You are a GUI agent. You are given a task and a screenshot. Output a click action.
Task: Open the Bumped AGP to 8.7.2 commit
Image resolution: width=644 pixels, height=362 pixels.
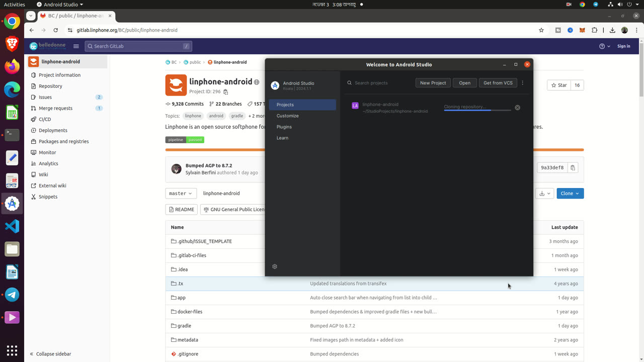[x=209, y=165]
